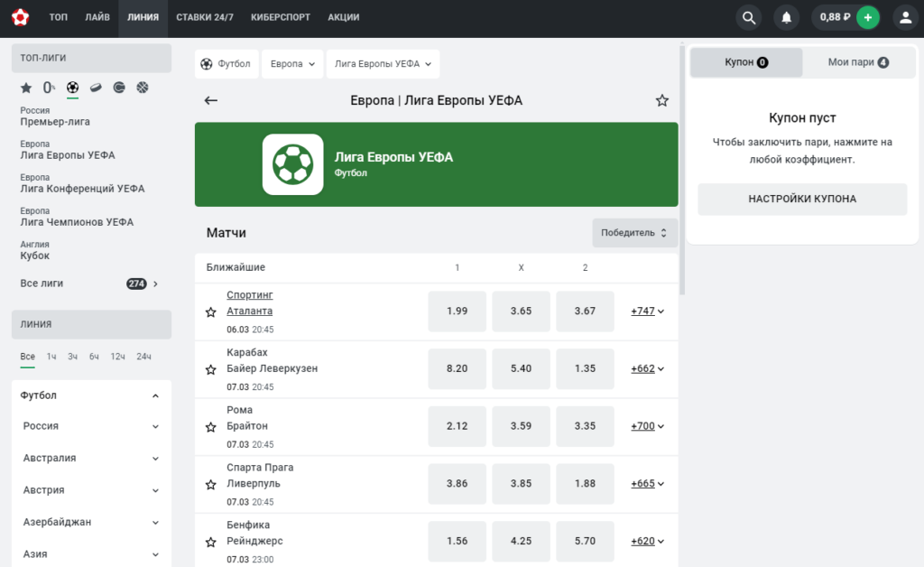Image resolution: width=924 pixels, height=567 pixels.
Task: Open the Лига Европы УЕФА breadcrumb dropdown
Action: point(383,64)
